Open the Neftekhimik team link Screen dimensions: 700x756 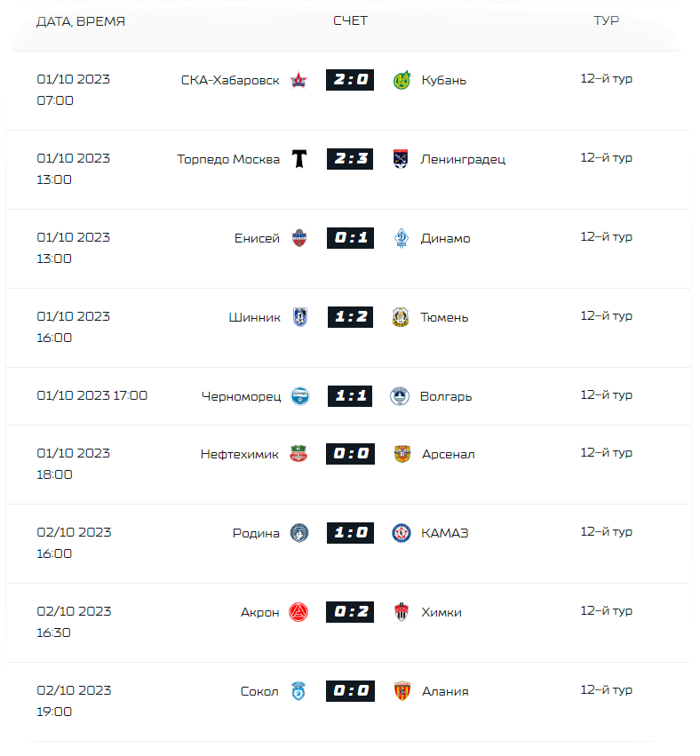[x=240, y=454]
